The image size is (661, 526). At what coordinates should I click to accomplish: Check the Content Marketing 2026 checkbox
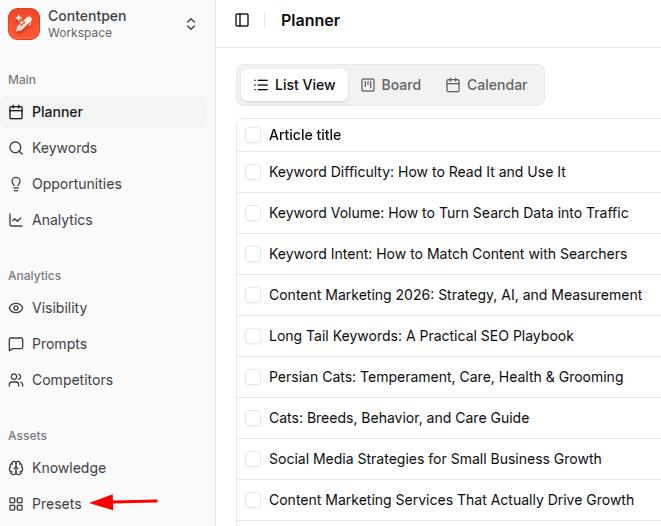(253, 295)
